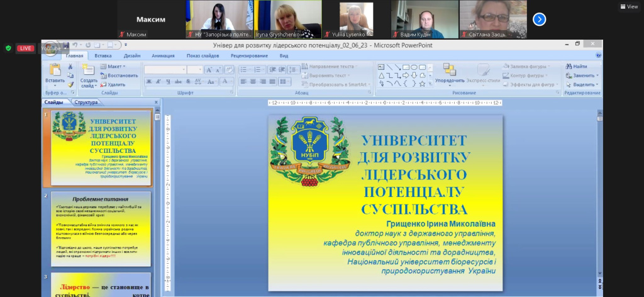Screen dimensions: 644x297
Task: Toggle Align text right
Action: click(x=262, y=81)
